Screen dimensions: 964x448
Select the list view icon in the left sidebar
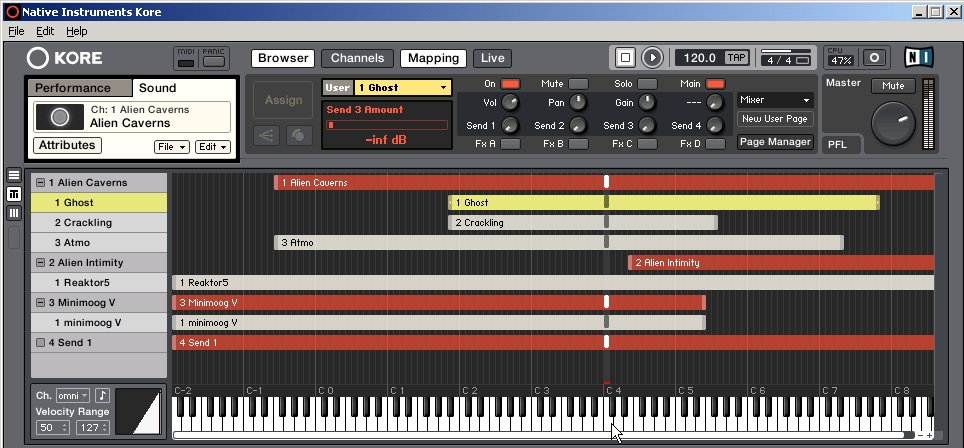[14, 175]
